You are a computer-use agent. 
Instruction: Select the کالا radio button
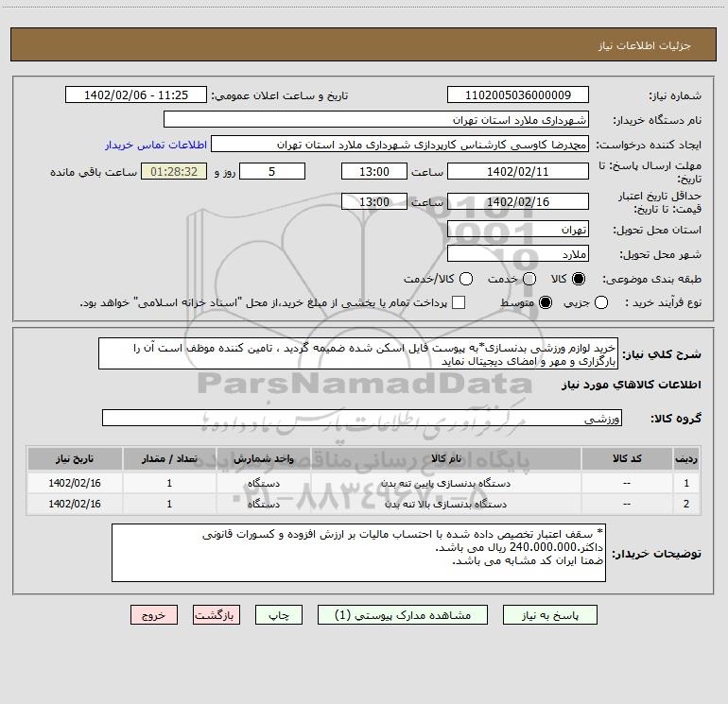pos(579,279)
